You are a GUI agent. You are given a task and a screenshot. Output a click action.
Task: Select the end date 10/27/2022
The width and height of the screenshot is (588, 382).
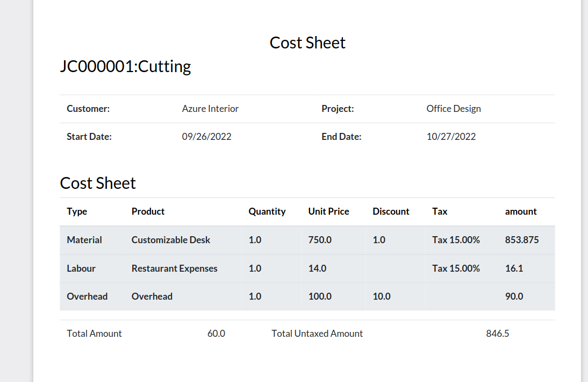point(451,137)
